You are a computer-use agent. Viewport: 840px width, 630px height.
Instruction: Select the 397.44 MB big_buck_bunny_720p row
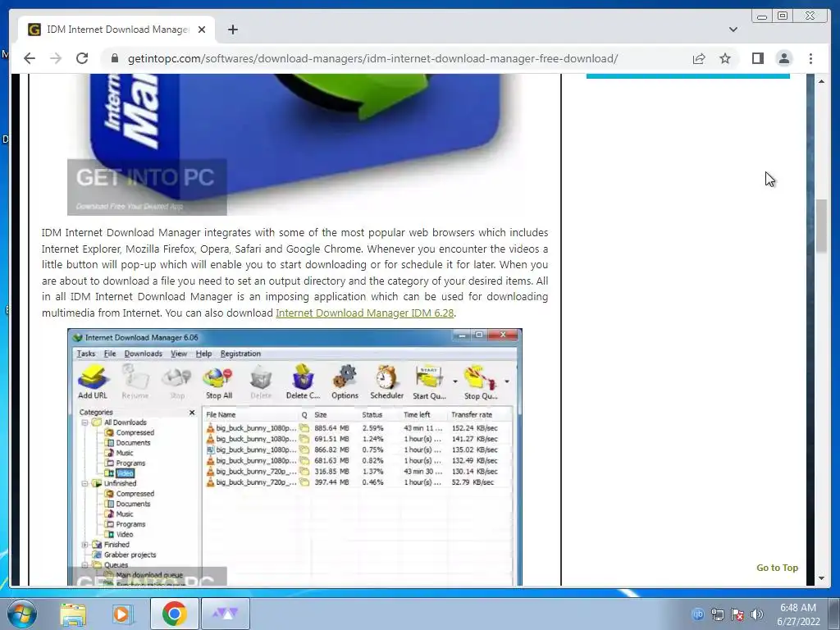tap(353, 482)
